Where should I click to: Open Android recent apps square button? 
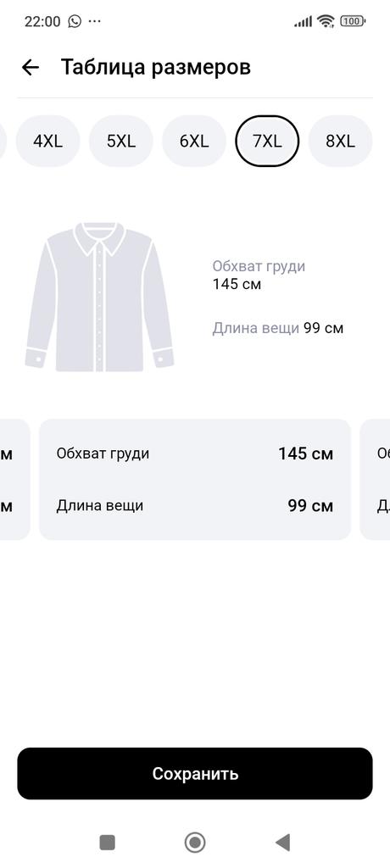coord(107,843)
